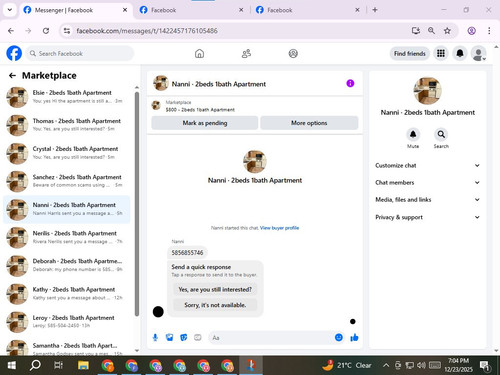Open the weather widget showing 21°C
Screen dimensions: 500x375
click(347, 365)
